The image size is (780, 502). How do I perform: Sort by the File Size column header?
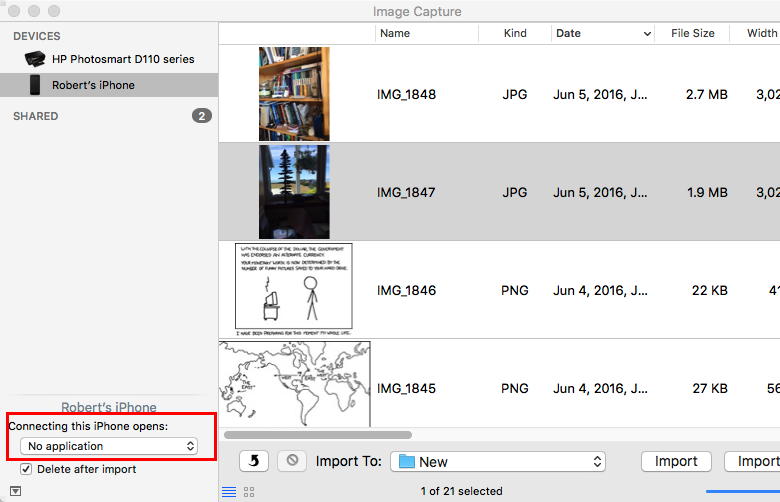tap(692, 33)
